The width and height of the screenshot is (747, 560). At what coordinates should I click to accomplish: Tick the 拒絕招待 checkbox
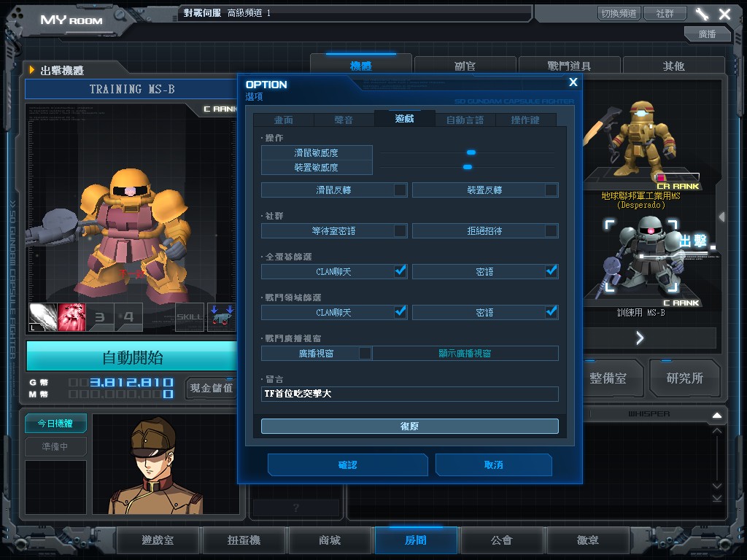551,231
